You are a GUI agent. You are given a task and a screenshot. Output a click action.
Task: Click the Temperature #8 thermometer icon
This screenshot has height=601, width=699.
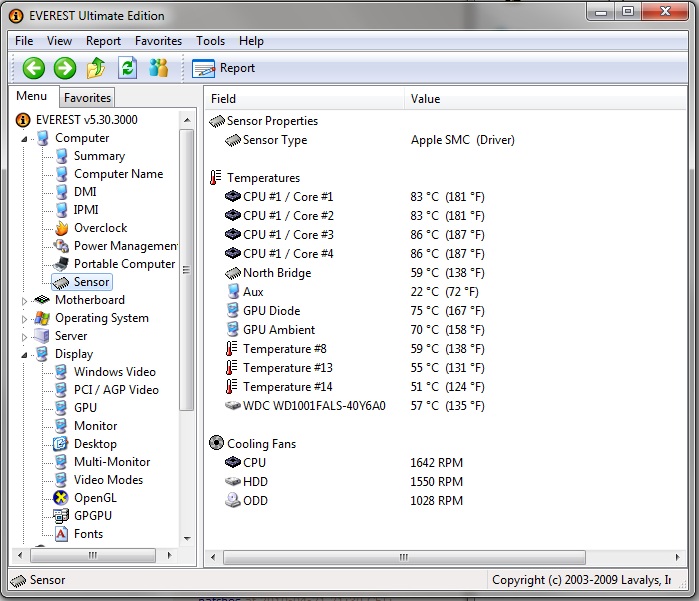[x=231, y=349]
